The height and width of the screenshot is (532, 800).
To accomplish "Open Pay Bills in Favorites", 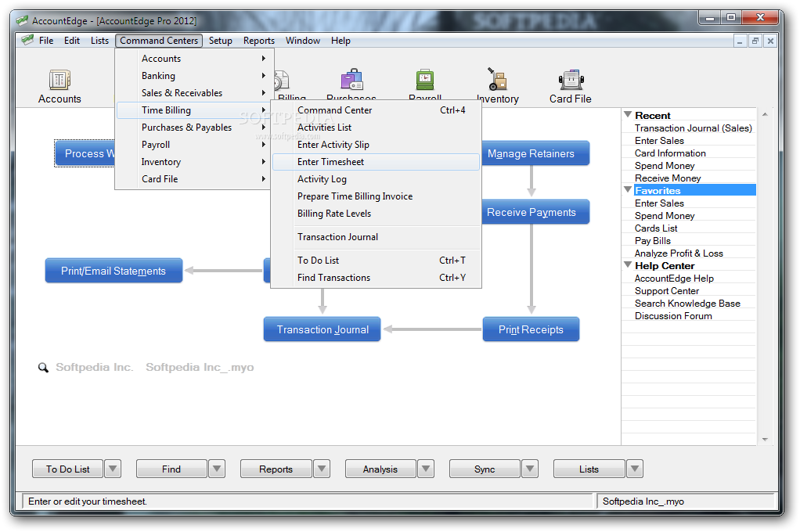I will point(653,241).
